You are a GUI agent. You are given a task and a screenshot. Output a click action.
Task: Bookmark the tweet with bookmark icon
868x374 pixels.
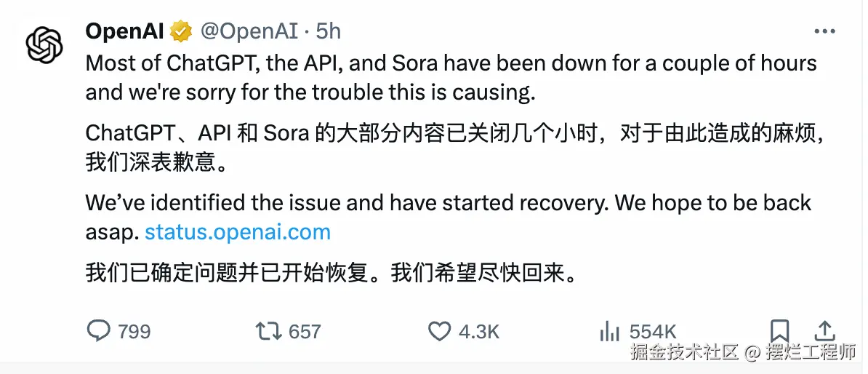point(780,329)
